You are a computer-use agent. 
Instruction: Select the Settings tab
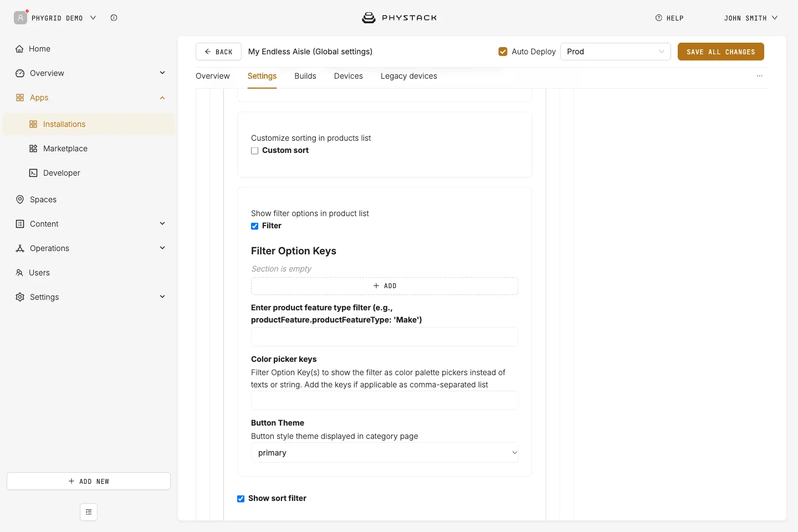(262, 76)
